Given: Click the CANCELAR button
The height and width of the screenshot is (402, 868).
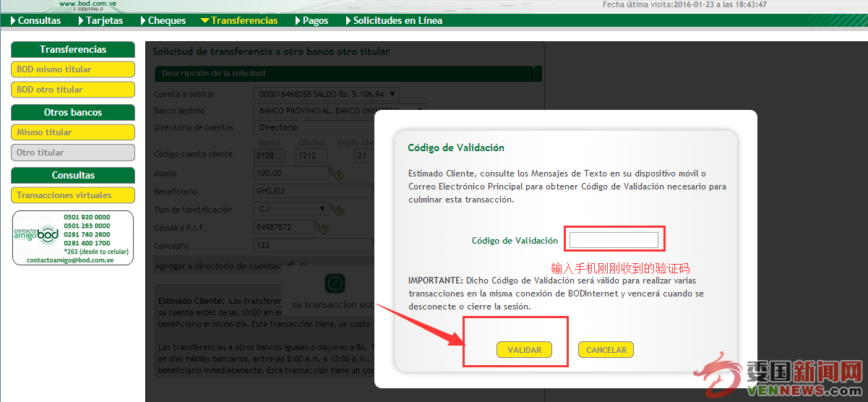Looking at the screenshot, I should [x=606, y=350].
